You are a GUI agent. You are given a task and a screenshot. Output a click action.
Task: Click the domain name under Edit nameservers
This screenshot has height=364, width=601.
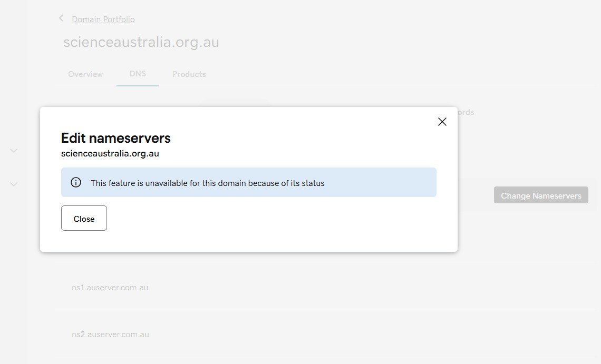(110, 154)
